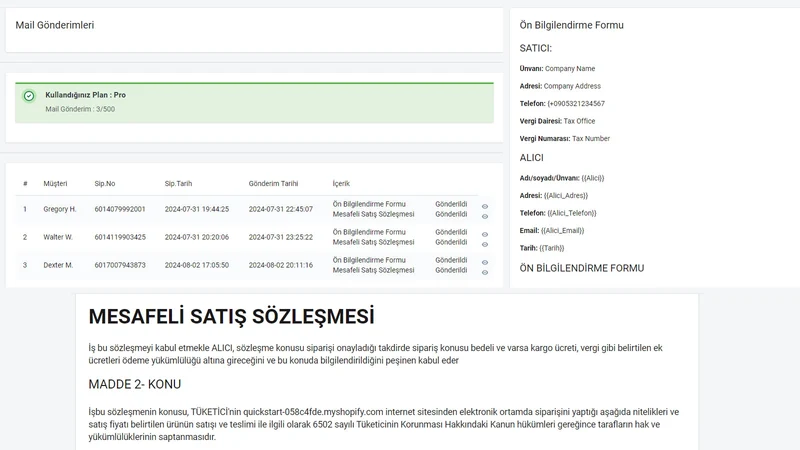Click 'Mesafeli Satış Sözleşmesi' in Walter W.'s row
The height and width of the screenshot is (450, 800).
(x=373, y=242)
